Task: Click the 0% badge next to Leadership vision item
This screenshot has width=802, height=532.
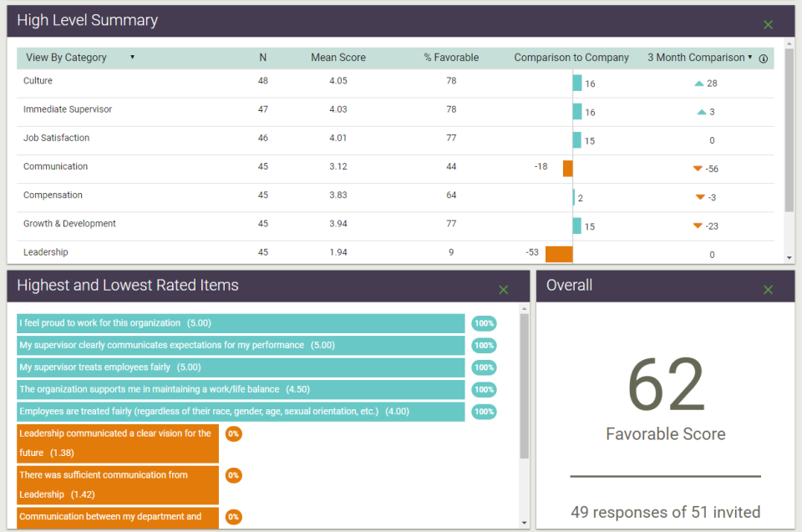Action: pos(234,434)
